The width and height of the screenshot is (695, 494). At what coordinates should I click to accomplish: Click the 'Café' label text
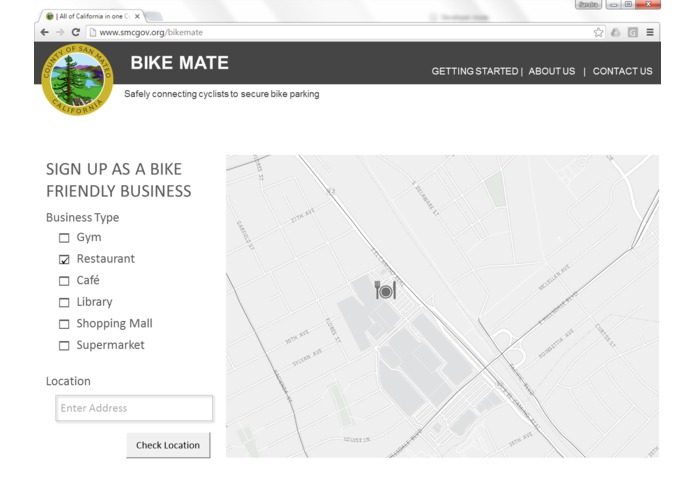click(x=88, y=280)
